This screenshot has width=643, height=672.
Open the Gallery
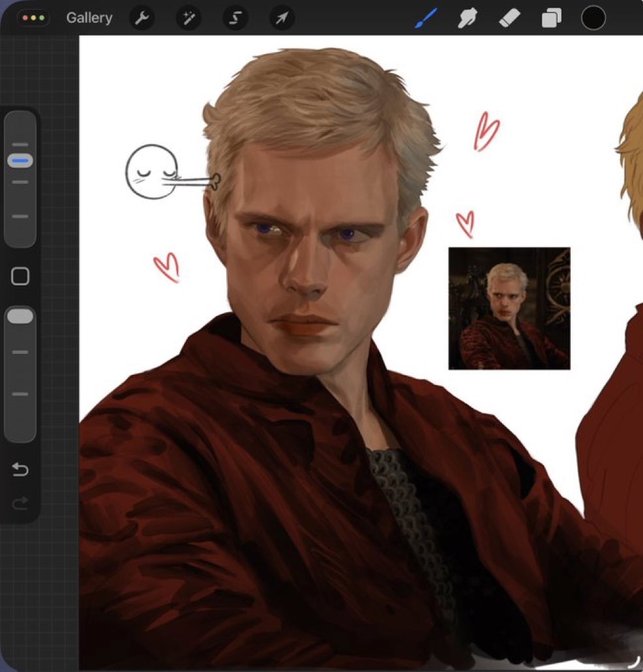tap(89, 18)
